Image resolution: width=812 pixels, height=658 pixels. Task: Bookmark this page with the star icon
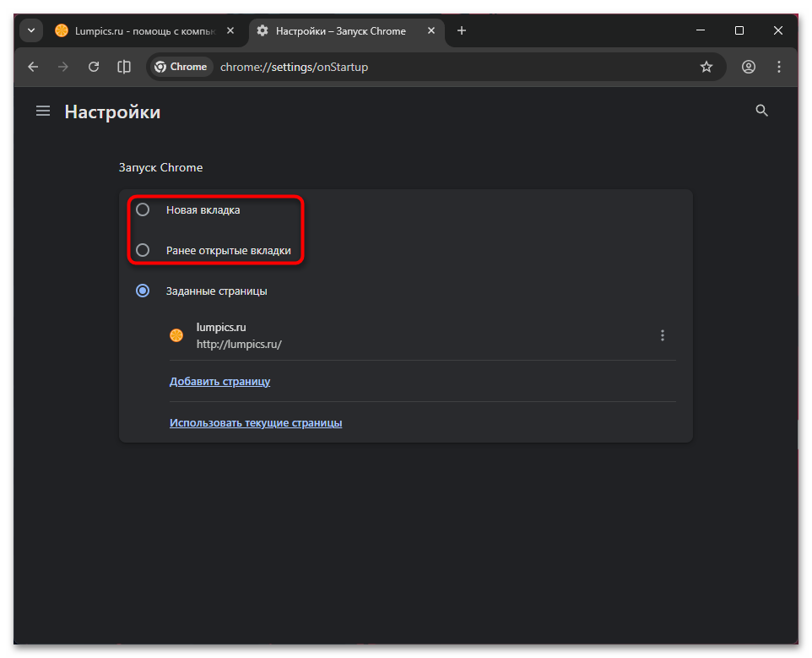tap(706, 67)
